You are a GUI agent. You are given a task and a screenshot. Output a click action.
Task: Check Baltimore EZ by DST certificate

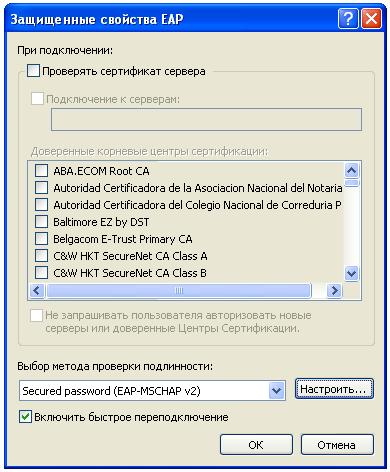[x=41, y=222]
